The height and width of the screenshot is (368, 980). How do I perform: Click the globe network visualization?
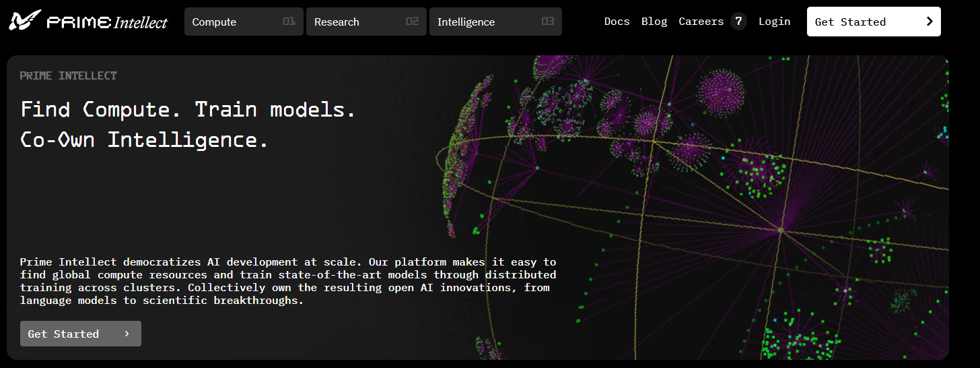(x=692, y=208)
